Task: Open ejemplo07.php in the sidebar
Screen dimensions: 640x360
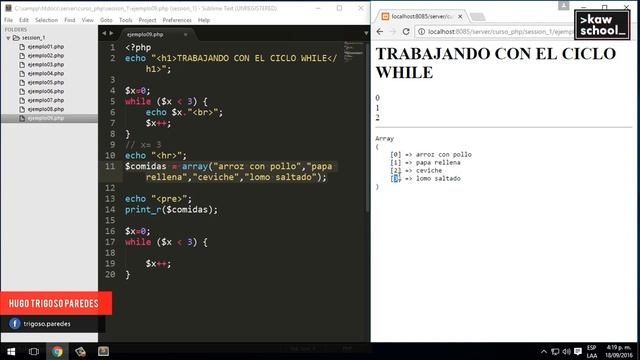Action: [x=46, y=100]
